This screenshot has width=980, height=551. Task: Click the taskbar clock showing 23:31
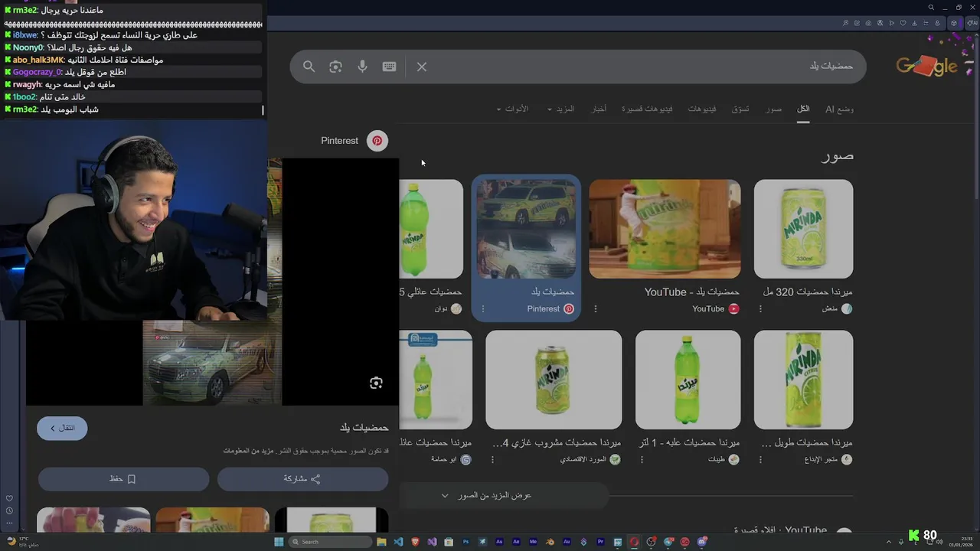(x=961, y=542)
